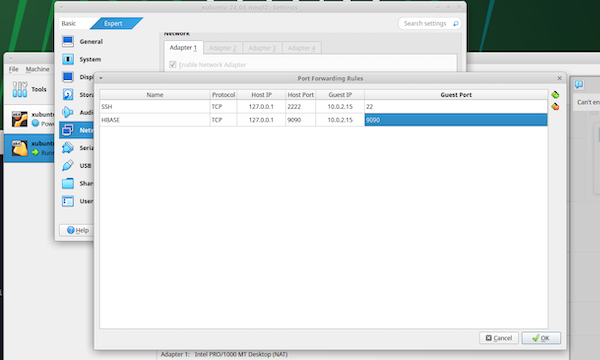The image size is (600, 360).
Task: Remove the selected port forwarding rule
Action: [555, 107]
